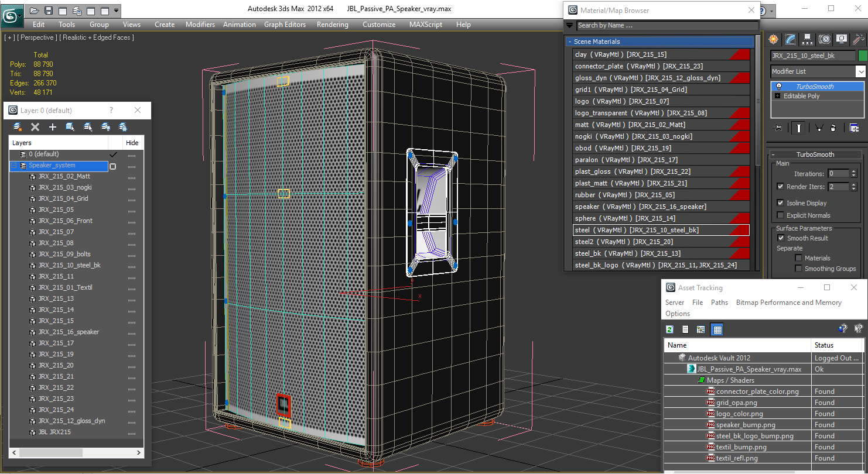Screen dimensions: 868x474
Task: Expand Editable Poly sub-objects in modifier stack
Action: point(778,96)
